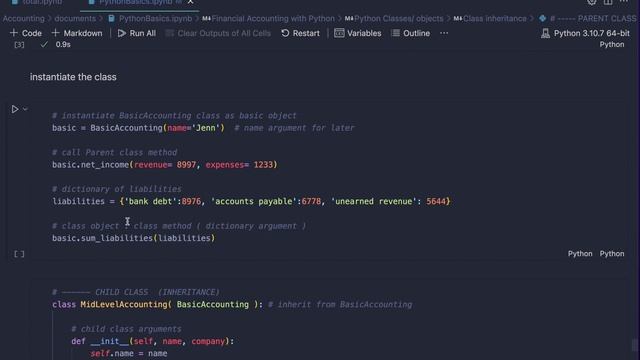Viewport: 640px width, 360px height.
Task: Select the 'instantiate the class' markdown cell
Action: 73,77
